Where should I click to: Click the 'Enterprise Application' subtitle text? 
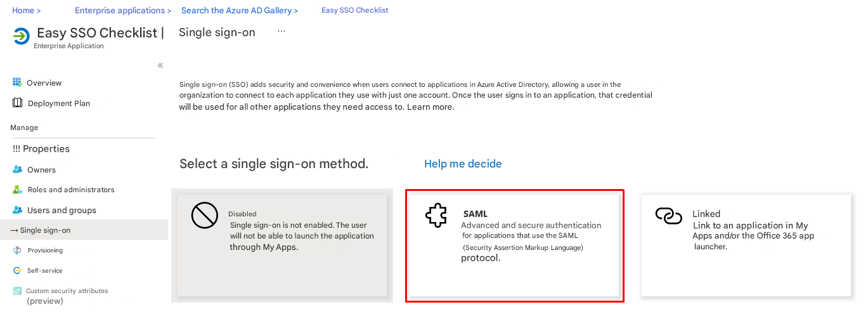click(68, 46)
